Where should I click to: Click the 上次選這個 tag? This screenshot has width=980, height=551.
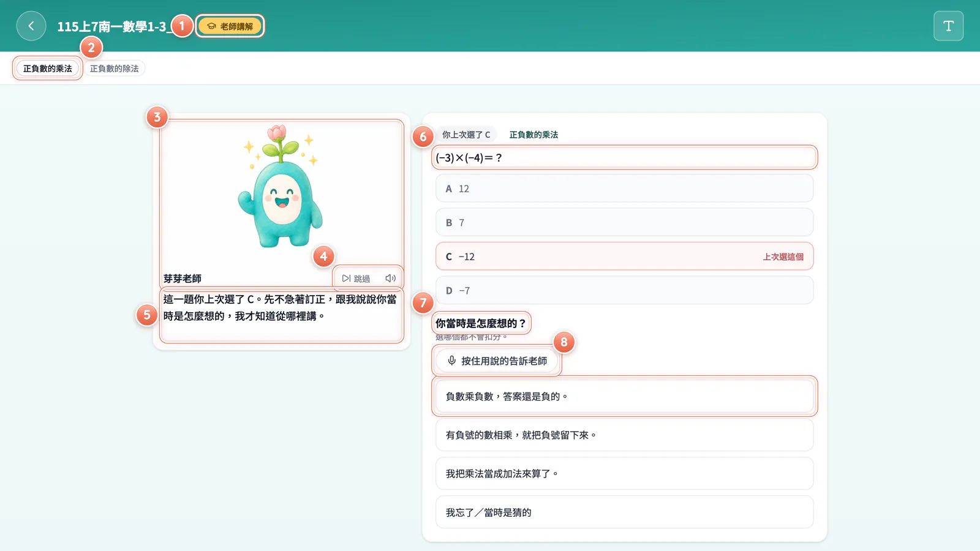point(783,257)
